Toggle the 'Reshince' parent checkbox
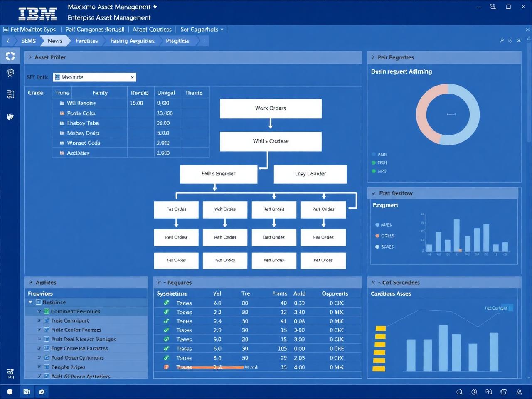532x399 pixels. tap(38, 302)
